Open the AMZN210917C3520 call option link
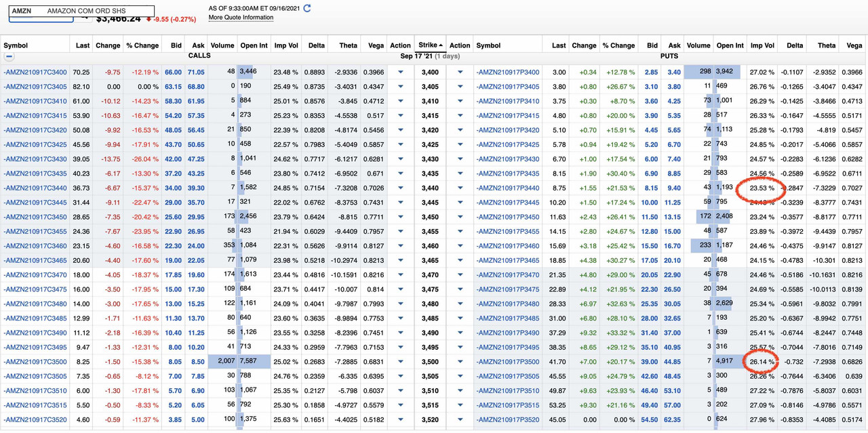 [35, 420]
